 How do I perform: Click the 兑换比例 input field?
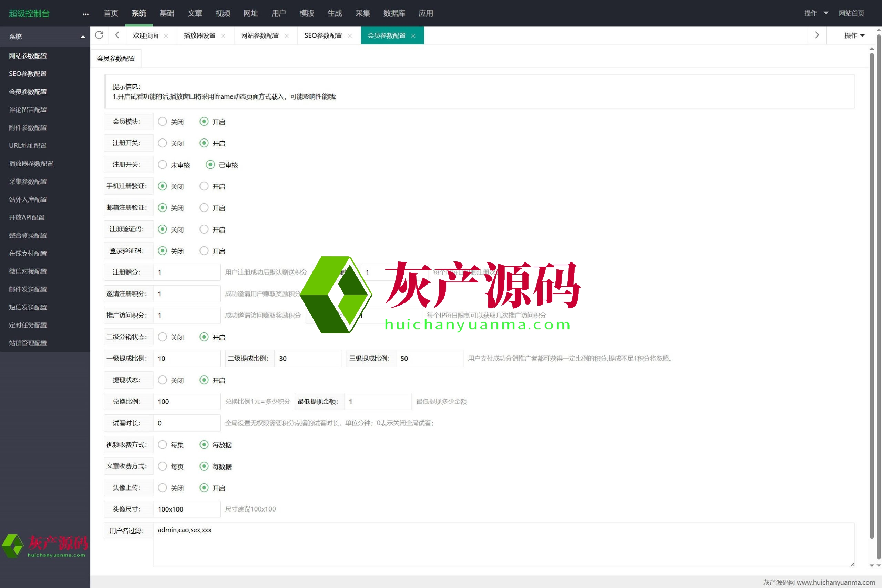pos(186,402)
